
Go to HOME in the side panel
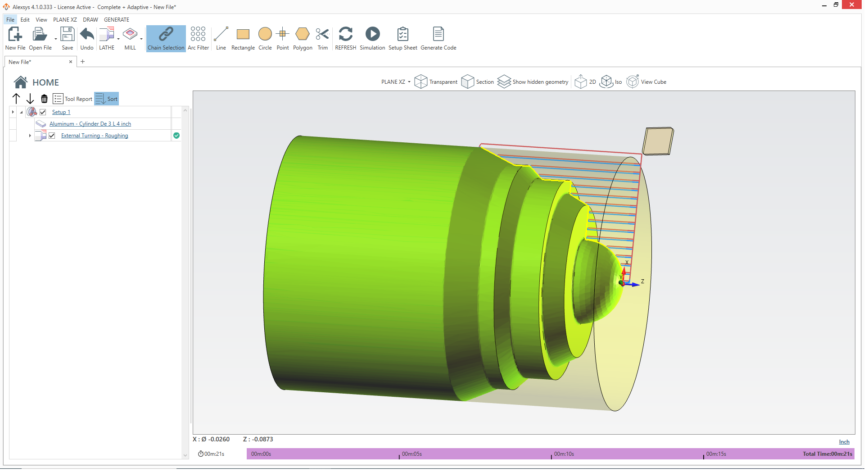pyautogui.click(x=36, y=82)
